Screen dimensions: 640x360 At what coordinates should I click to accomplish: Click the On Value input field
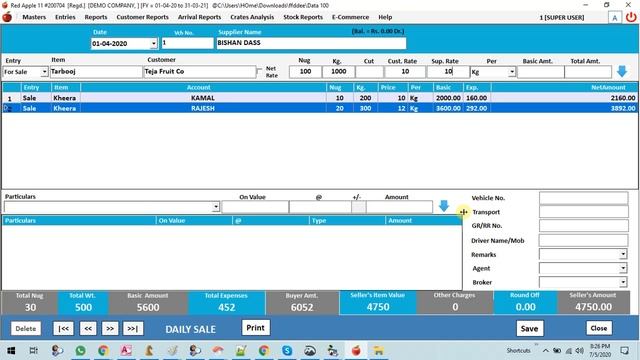[255, 207]
